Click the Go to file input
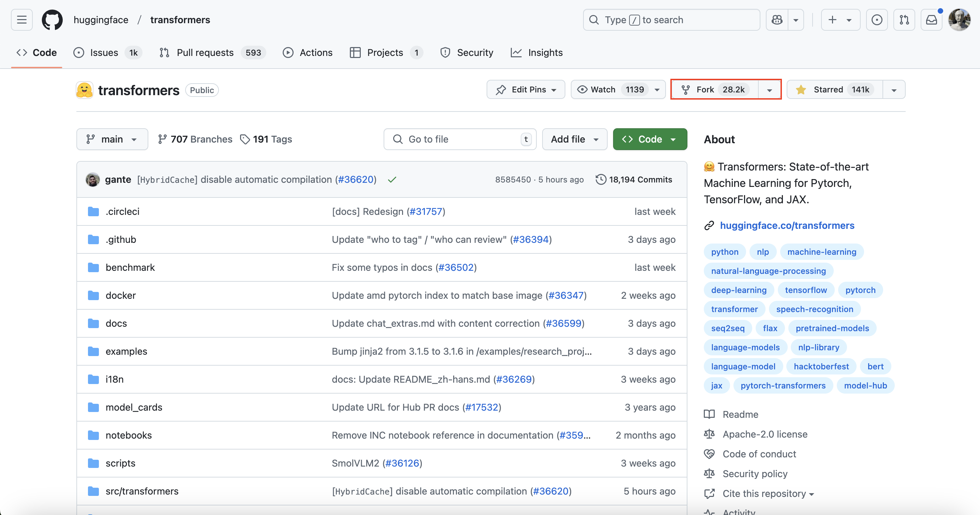 pos(460,139)
